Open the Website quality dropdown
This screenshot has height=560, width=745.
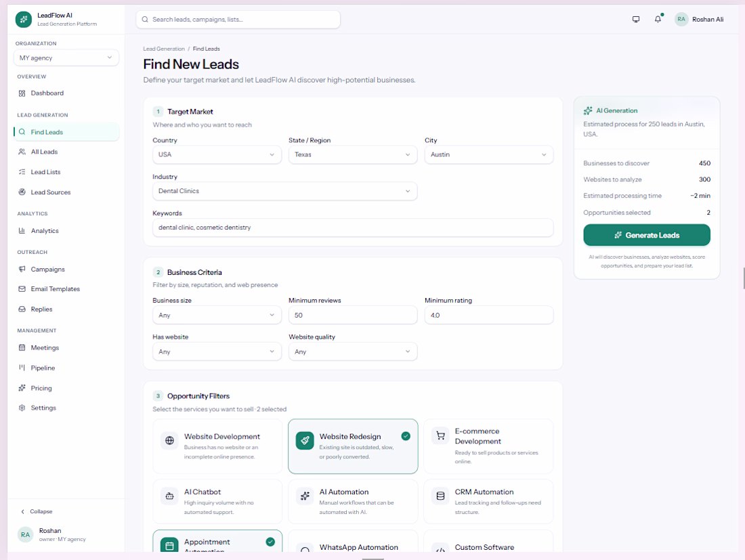point(353,352)
